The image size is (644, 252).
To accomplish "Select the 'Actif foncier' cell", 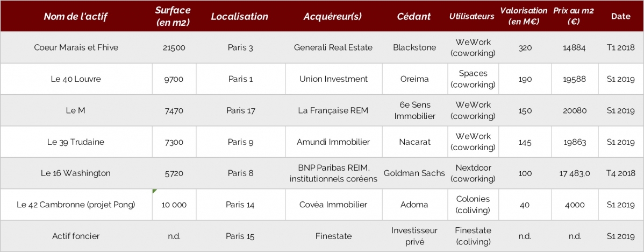I will pyautogui.click(x=76, y=236).
